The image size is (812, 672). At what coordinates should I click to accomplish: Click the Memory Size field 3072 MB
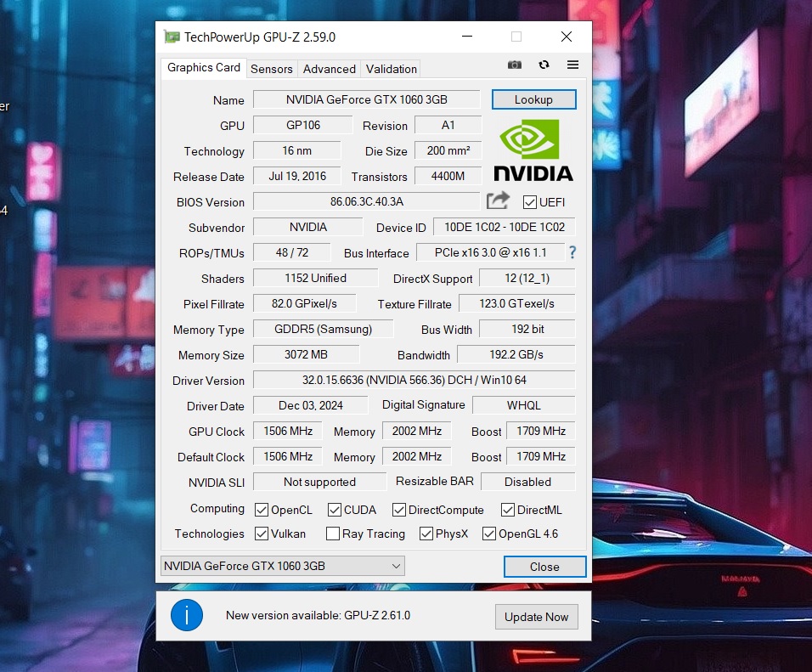click(x=306, y=354)
